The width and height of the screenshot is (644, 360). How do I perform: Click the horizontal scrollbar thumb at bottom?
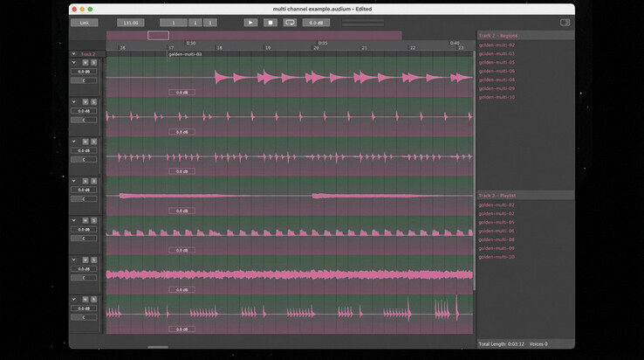[x=158, y=347]
